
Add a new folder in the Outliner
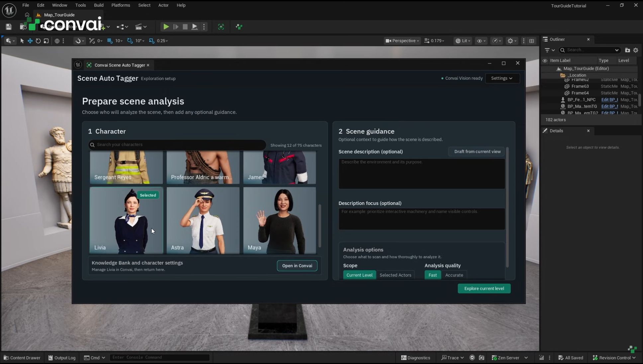coord(627,50)
